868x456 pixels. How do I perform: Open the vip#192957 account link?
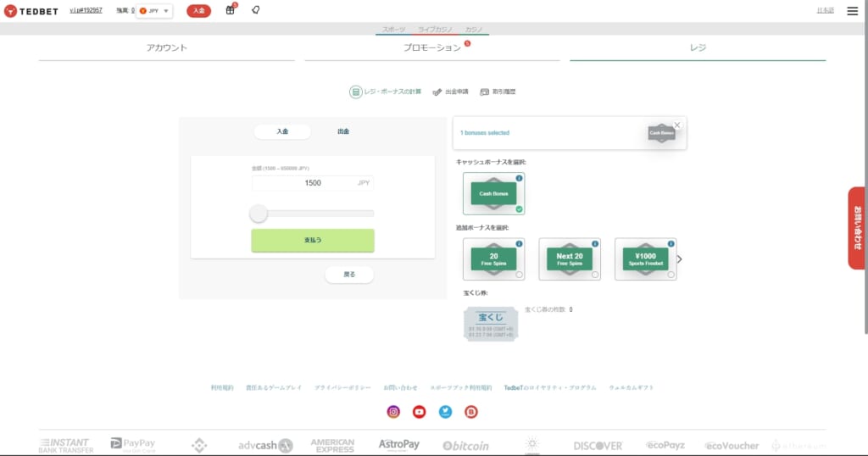[86, 10]
